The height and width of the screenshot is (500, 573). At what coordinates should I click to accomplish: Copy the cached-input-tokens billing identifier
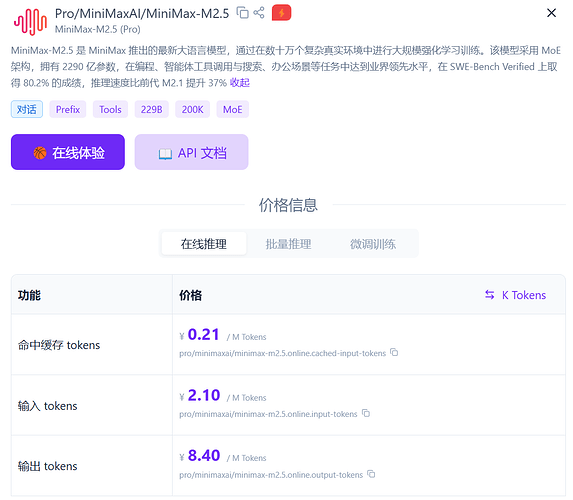point(394,353)
